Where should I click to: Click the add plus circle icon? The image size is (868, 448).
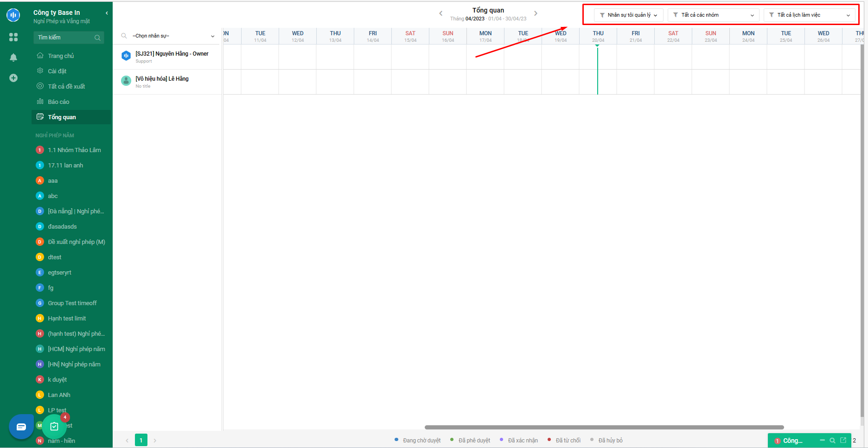[13, 78]
